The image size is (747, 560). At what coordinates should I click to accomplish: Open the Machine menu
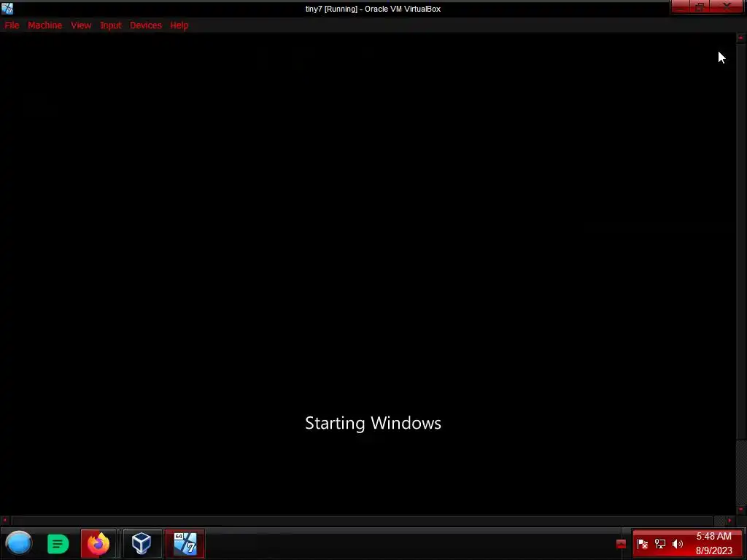(44, 26)
